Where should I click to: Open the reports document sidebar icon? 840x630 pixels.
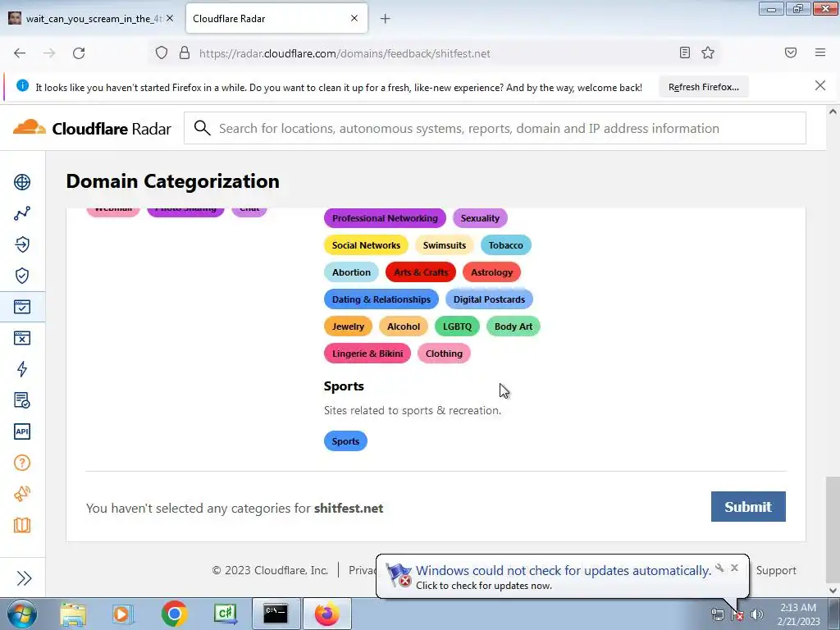click(x=22, y=400)
